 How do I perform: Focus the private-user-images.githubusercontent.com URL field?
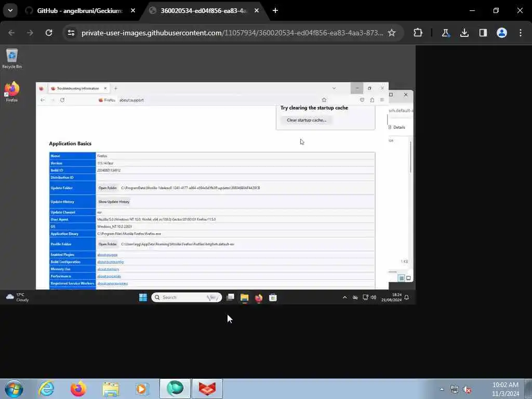pos(232,33)
